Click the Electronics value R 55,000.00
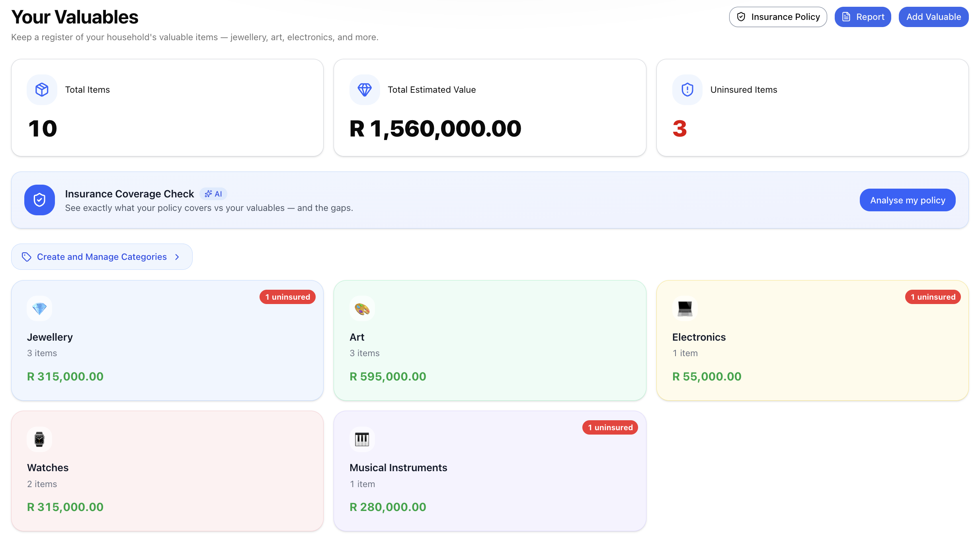The width and height of the screenshot is (980, 546). (x=707, y=376)
